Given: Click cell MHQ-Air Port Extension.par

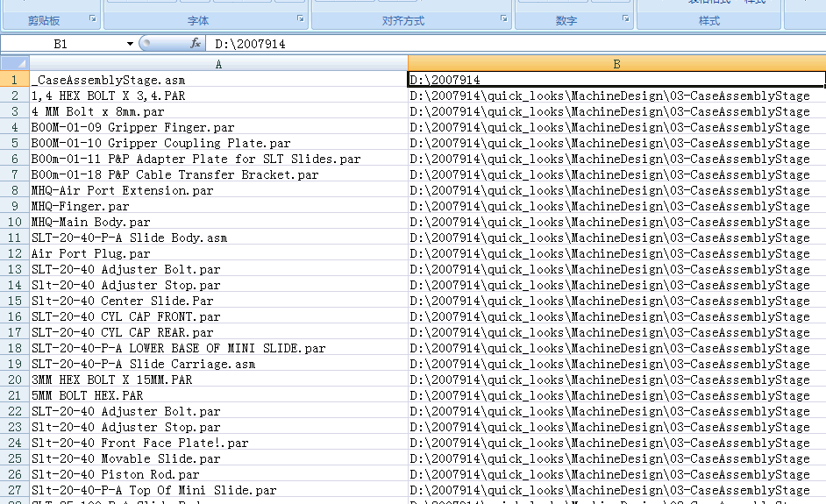Looking at the screenshot, I should (218, 190).
